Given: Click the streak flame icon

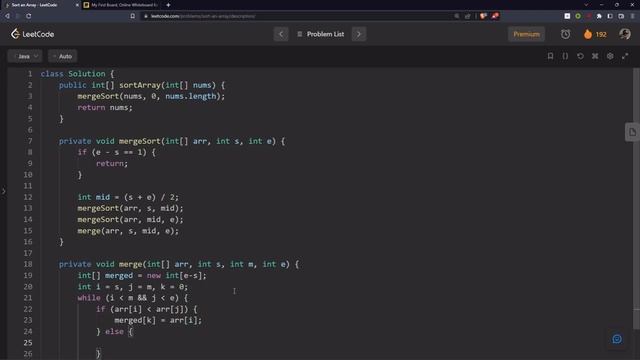Looking at the screenshot, I should (x=588, y=34).
